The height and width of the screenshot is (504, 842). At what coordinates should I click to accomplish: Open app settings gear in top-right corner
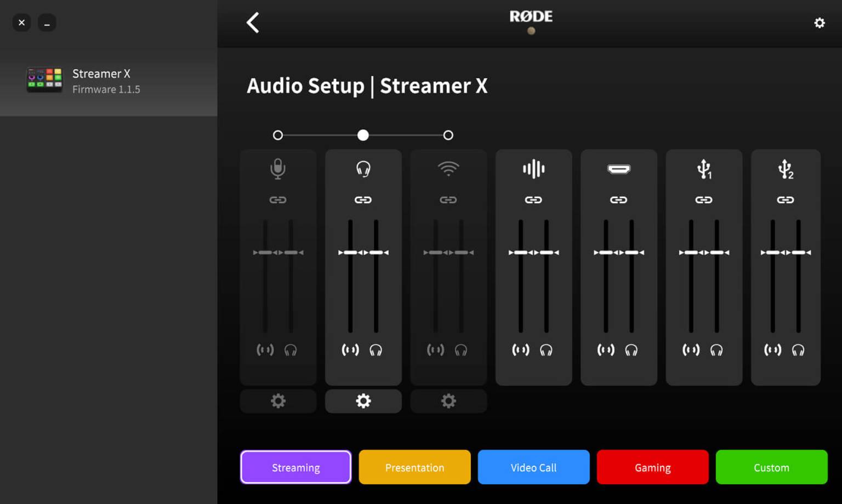click(x=819, y=23)
